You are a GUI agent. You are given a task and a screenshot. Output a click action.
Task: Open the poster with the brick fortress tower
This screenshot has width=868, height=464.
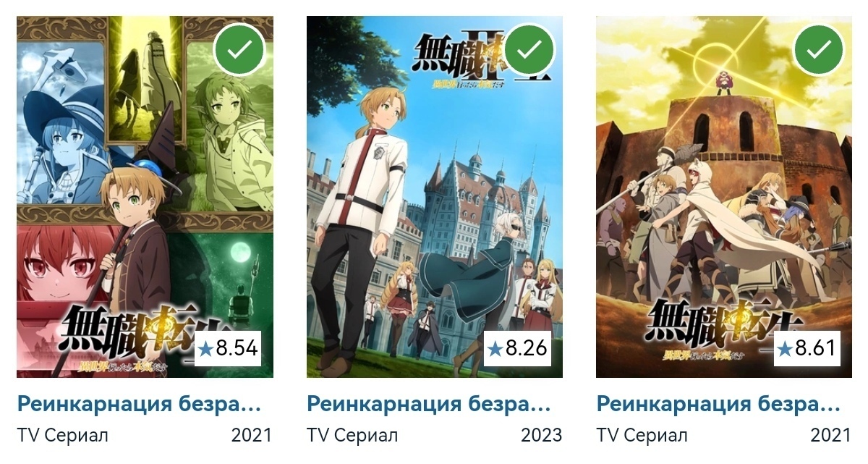(724, 197)
